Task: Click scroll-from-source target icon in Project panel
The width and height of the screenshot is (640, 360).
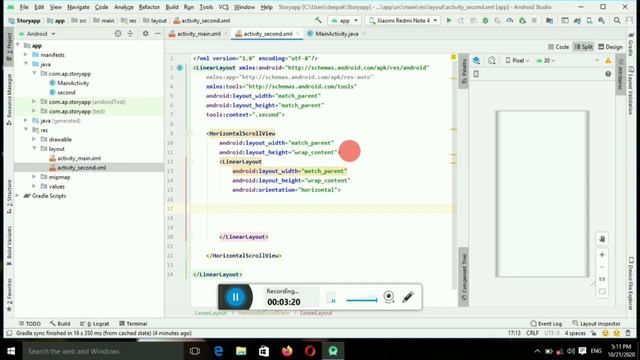Action: [x=118, y=34]
